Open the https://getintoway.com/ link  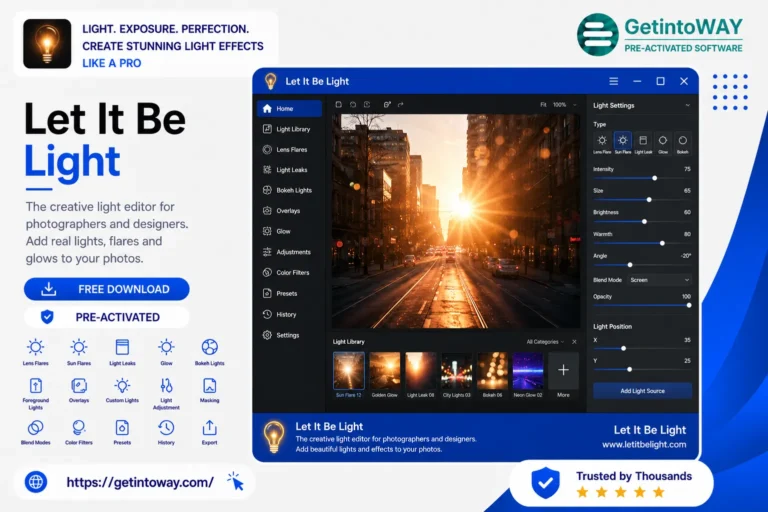click(140, 483)
